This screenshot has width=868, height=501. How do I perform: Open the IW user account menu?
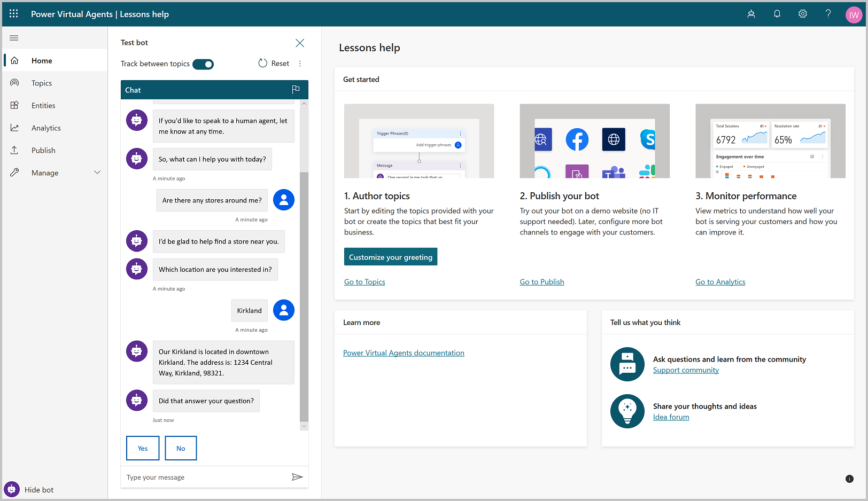click(x=854, y=14)
